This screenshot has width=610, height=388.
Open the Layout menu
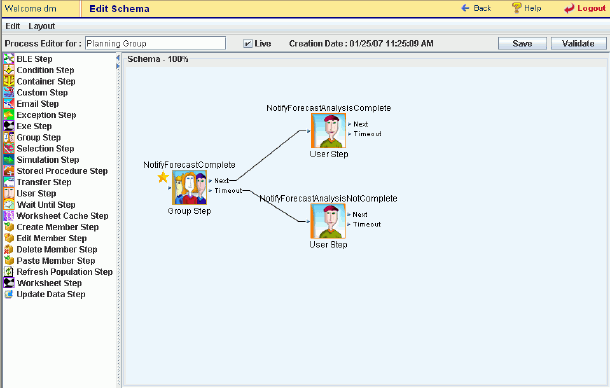click(42, 26)
